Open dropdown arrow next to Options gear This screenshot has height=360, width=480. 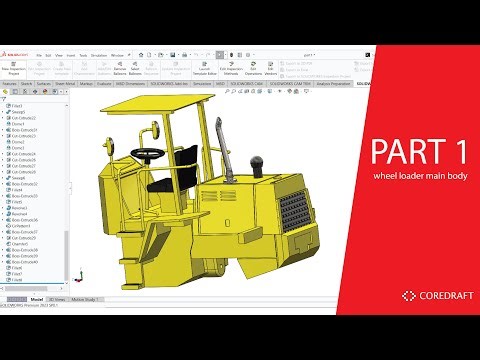point(254,55)
